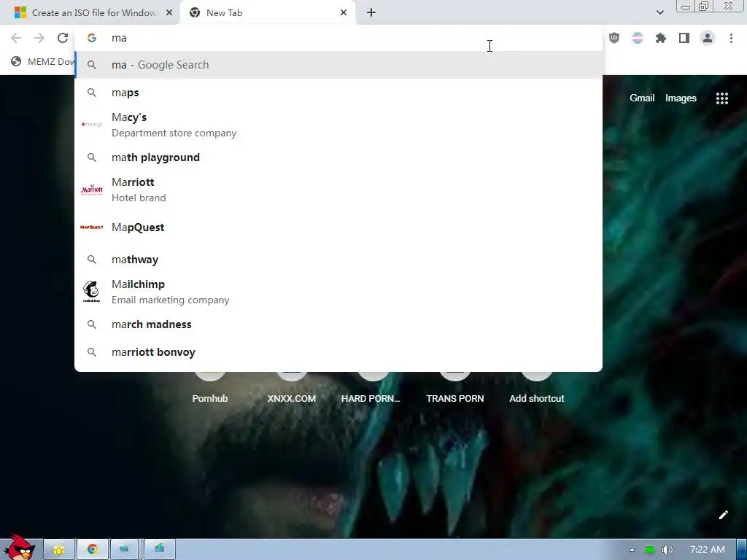Open Chrome three-dot menu

tap(731, 38)
